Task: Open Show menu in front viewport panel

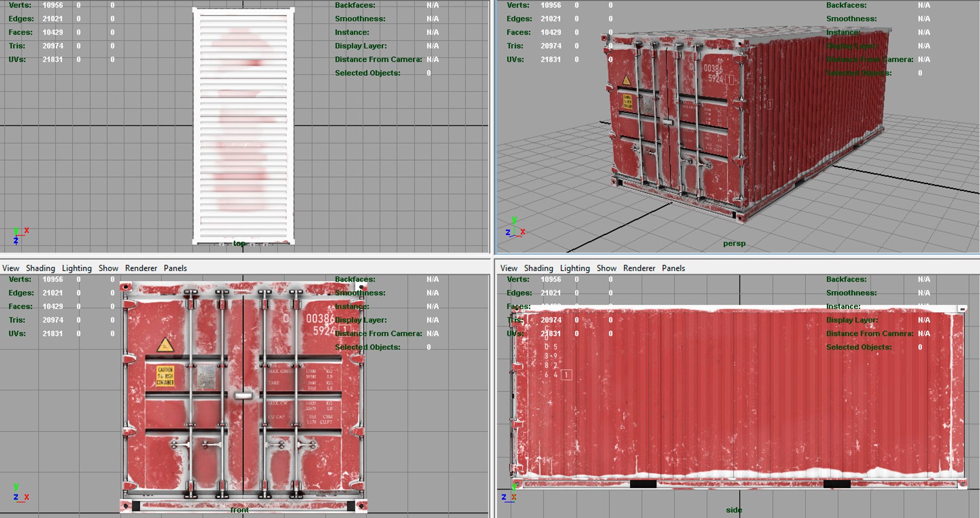Action: (x=108, y=268)
